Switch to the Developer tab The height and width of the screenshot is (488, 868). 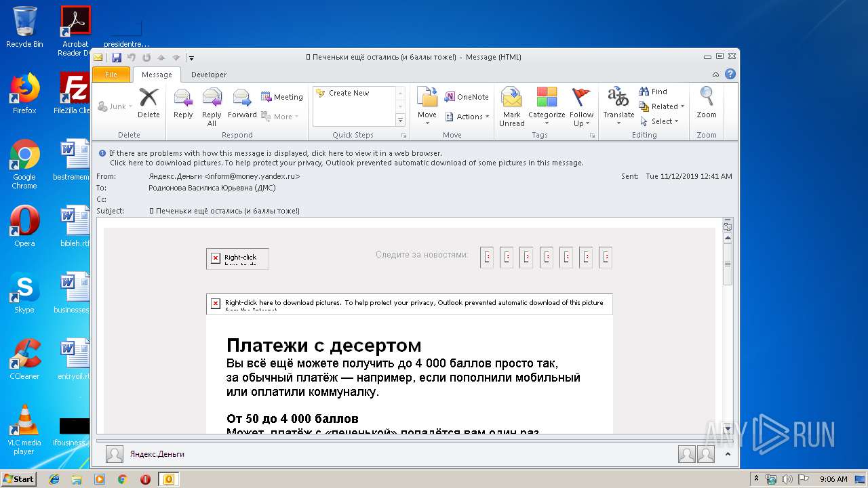coord(209,75)
